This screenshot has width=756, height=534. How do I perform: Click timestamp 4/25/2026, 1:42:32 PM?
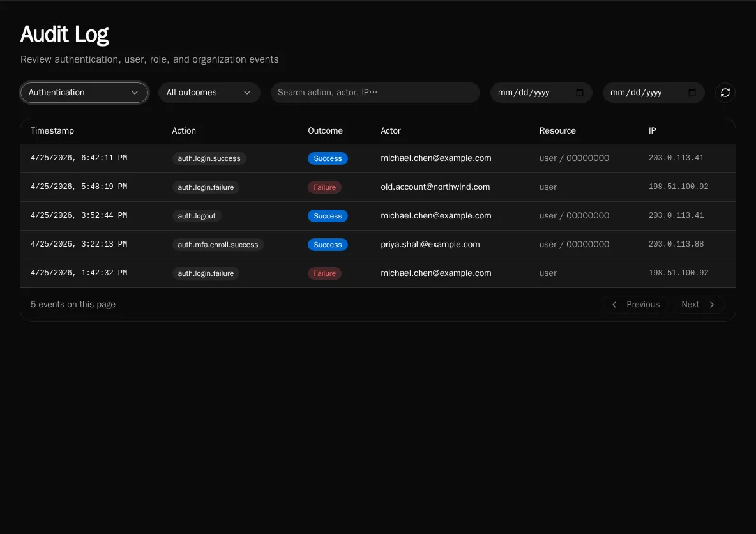[79, 273]
